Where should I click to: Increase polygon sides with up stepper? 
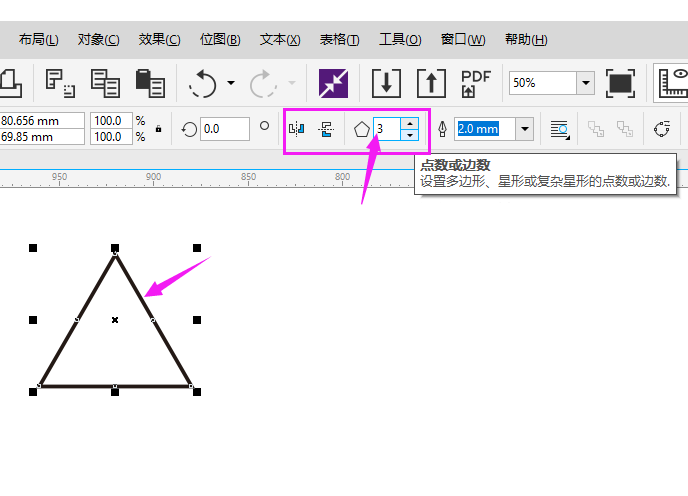pos(410,123)
